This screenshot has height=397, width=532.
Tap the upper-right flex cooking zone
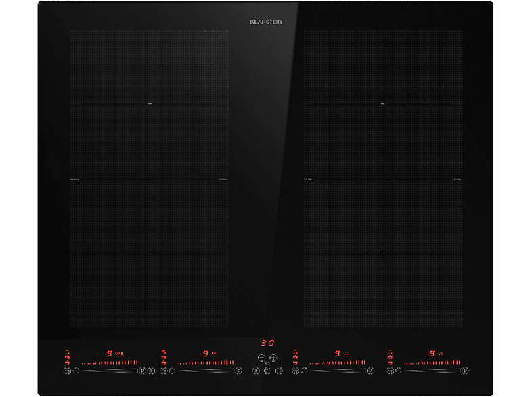(382, 104)
